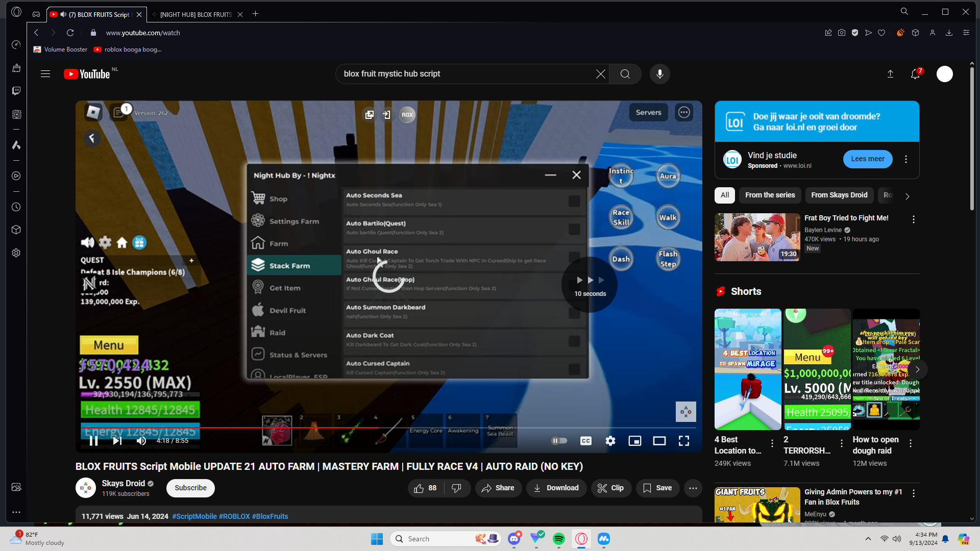Open menu for 4 Best Location short

772,443
